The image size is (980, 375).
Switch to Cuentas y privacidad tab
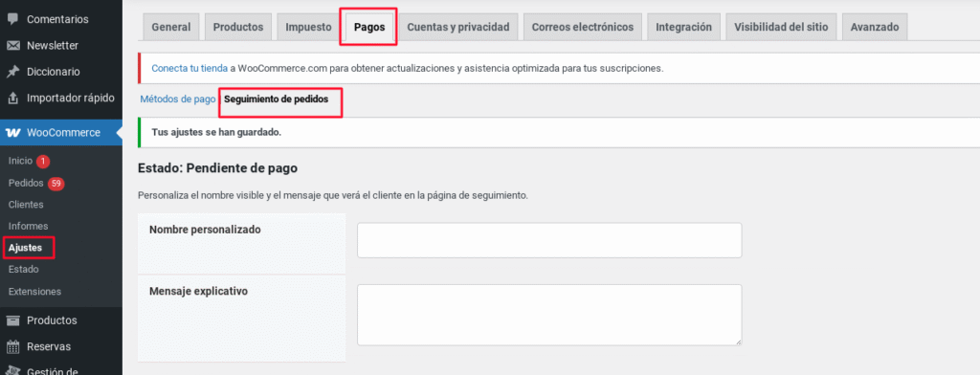tap(458, 27)
